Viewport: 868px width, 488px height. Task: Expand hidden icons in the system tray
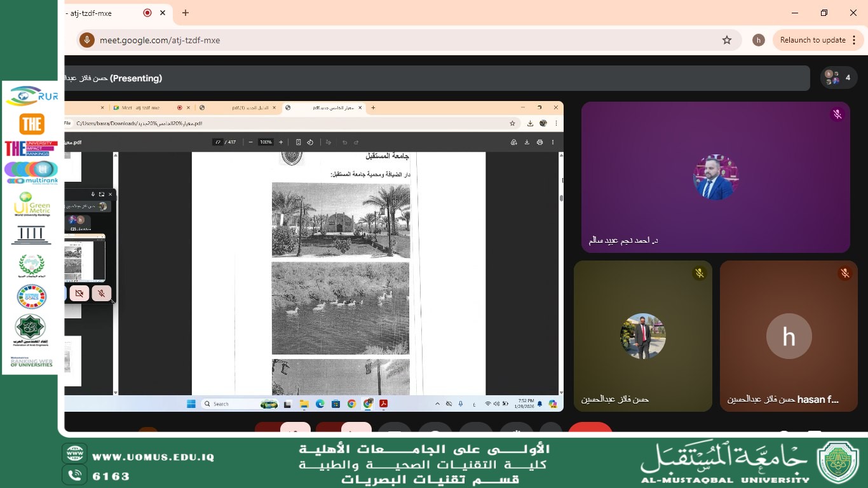point(437,403)
